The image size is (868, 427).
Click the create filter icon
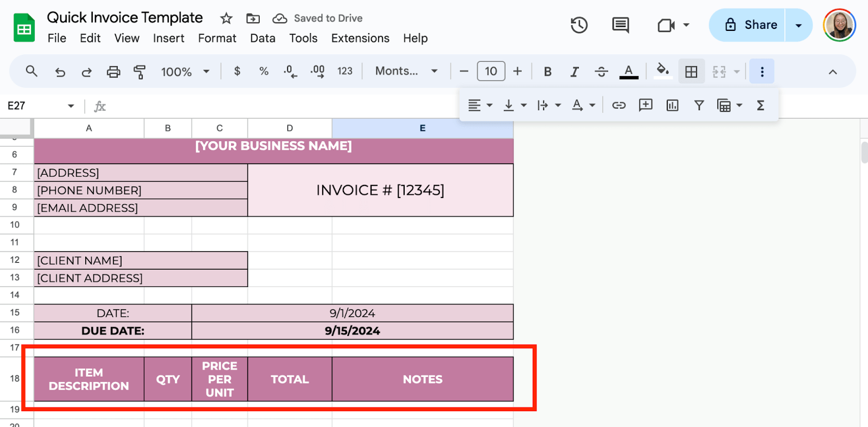[x=699, y=105]
